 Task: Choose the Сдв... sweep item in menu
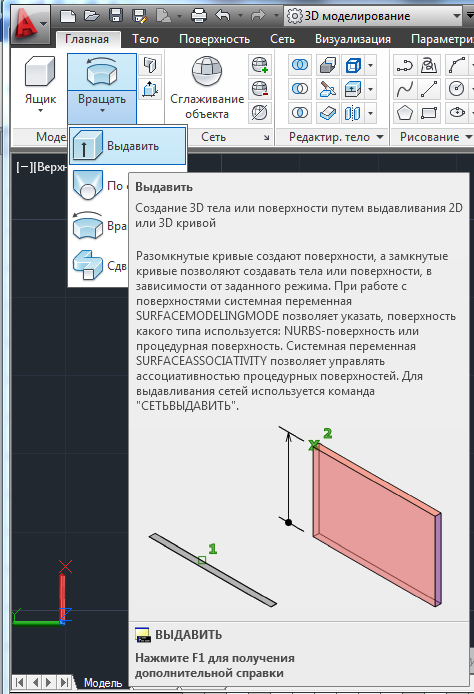[x=99, y=266]
